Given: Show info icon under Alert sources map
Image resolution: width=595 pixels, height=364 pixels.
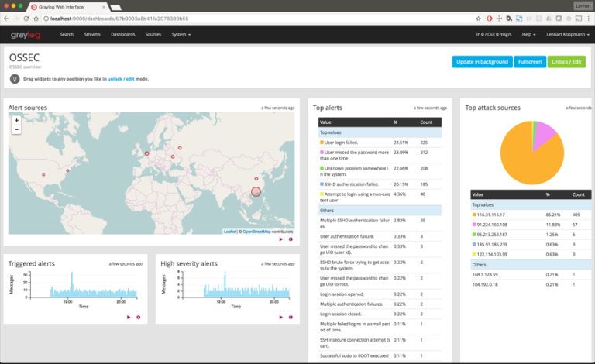Looking at the screenshot, I should tap(291, 239).
